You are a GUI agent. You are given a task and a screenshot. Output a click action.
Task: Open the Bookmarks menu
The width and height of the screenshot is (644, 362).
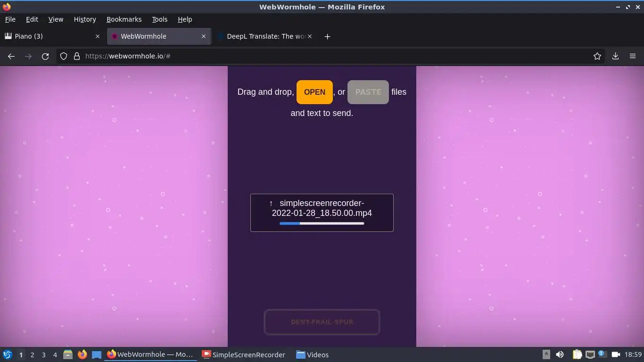124,19
